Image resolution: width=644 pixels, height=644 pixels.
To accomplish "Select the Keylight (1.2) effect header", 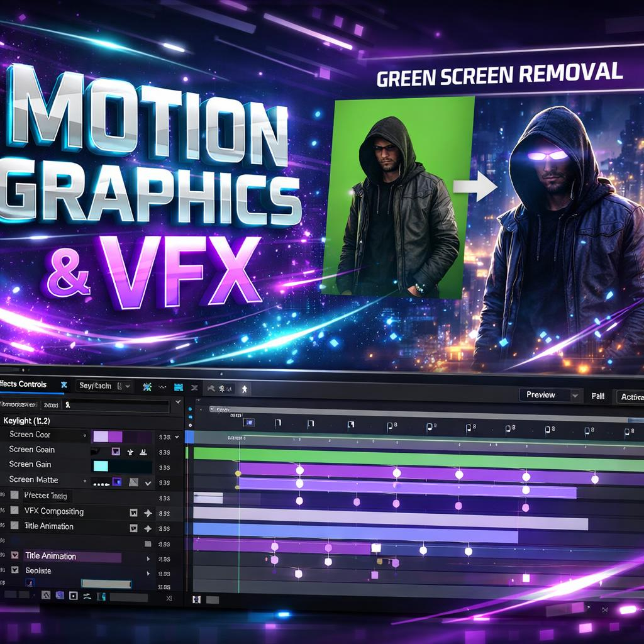I will [27, 420].
